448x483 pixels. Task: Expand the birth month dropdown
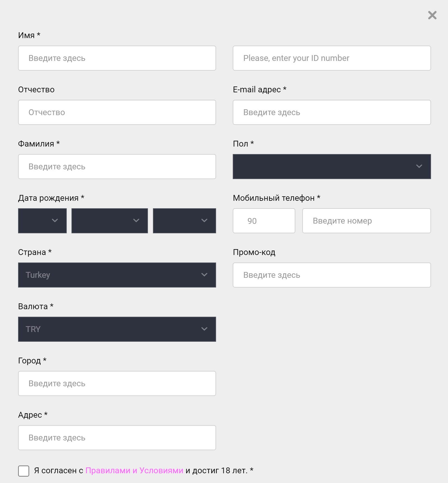[110, 221]
